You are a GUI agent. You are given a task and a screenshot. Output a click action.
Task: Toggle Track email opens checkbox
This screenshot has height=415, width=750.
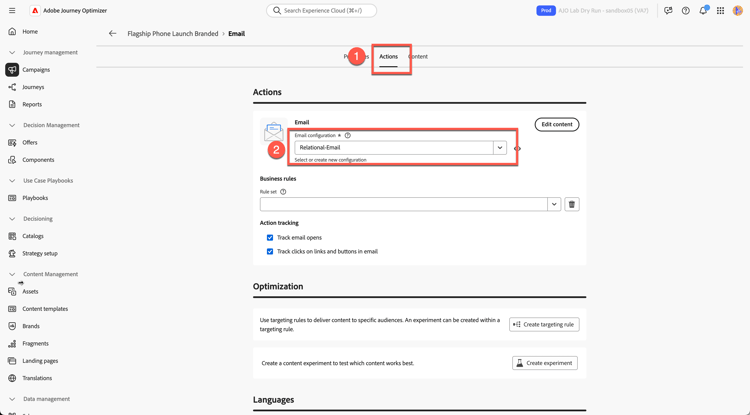(270, 238)
